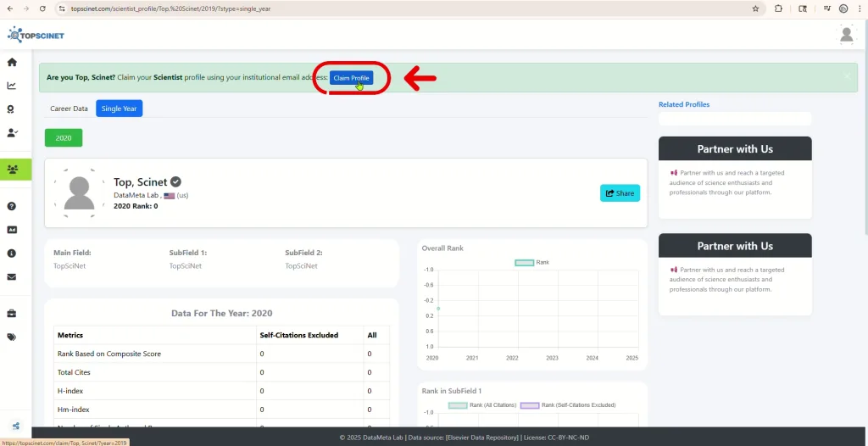Click the profile picture placeholder
This screenshot has width=868, height=446.
pos(79,193)
